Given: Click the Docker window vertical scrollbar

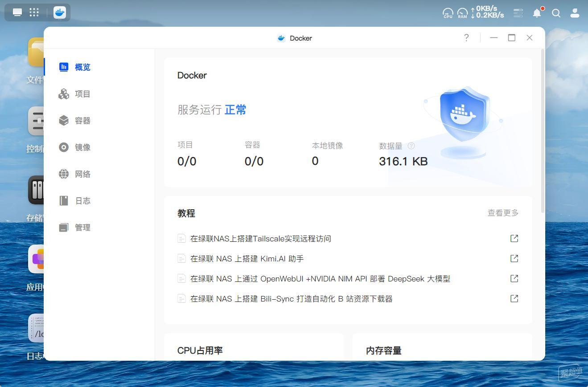Looking at the screenshot, I should click(543, 131).
